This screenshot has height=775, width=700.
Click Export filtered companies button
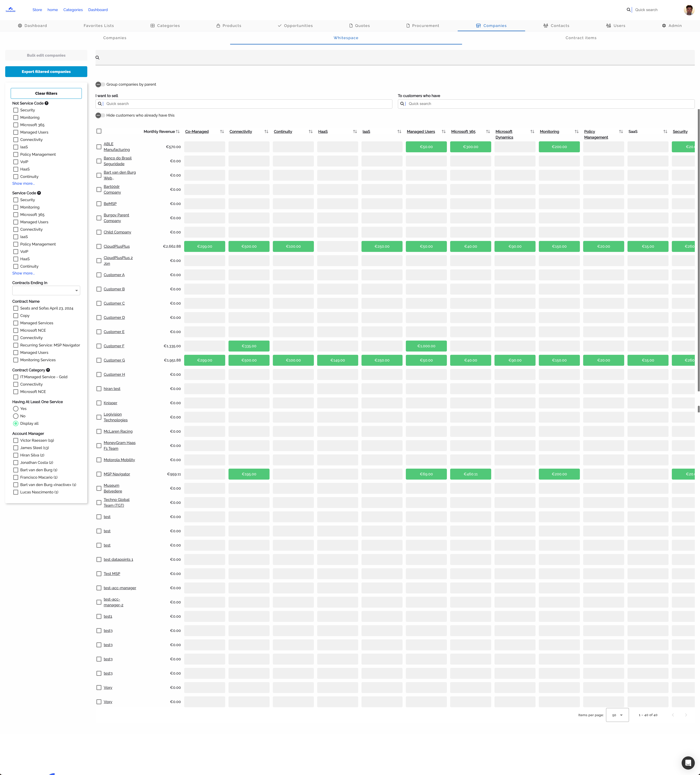coord(46,72)
